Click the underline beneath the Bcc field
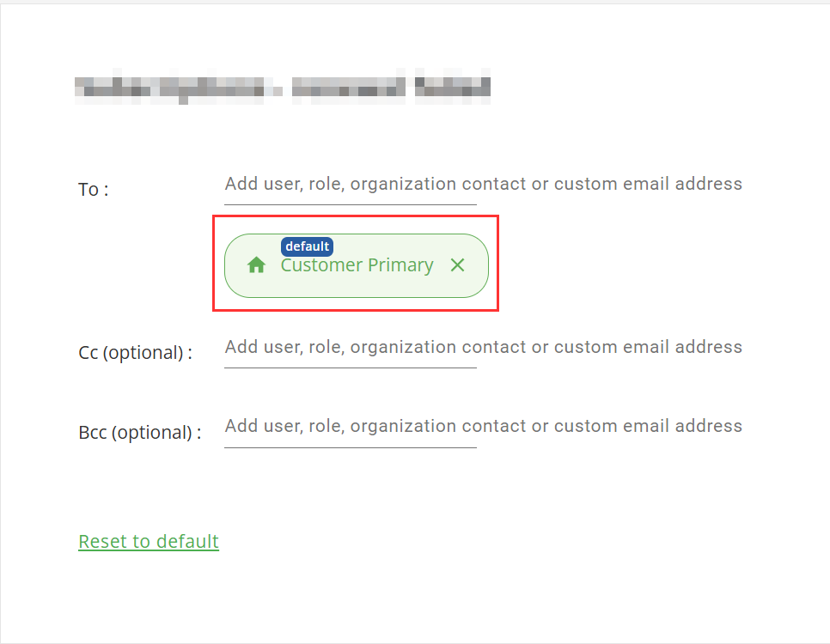This screenshot has width=830, height=644. click(351, 447)
